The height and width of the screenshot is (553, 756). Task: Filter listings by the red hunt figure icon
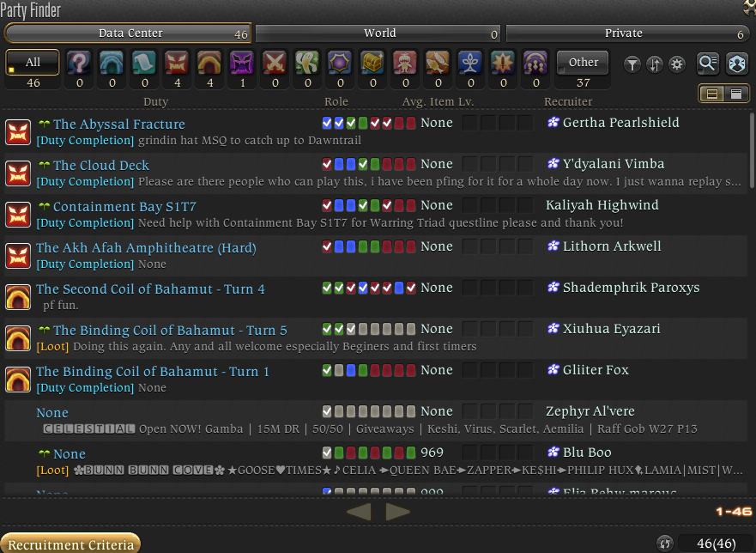click(x=406, y=63)
